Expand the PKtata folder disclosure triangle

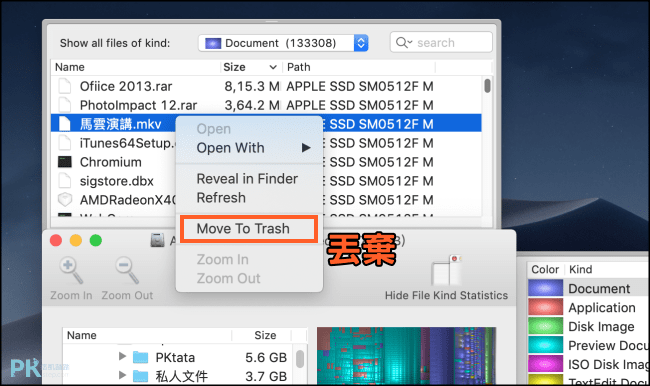pos(122,356)
